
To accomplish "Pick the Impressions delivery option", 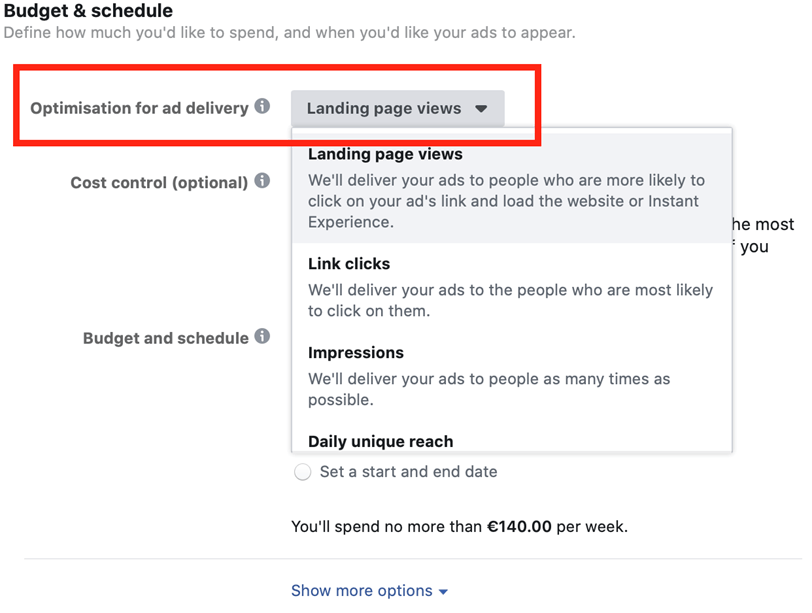I will (512, 376).
